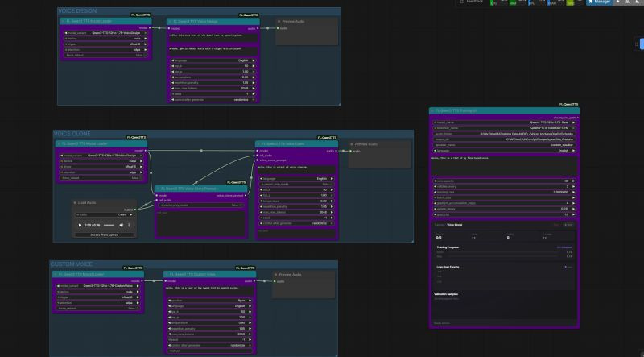This screenshot has width=644, height=357.
Task: Click the ref_text field in Voice Clone Prompt
Action: (201, 222)
